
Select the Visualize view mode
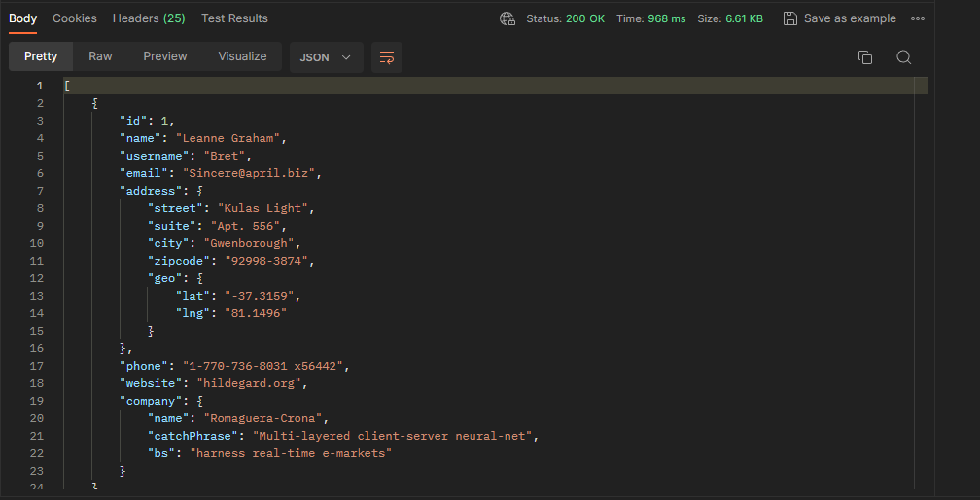242,56
